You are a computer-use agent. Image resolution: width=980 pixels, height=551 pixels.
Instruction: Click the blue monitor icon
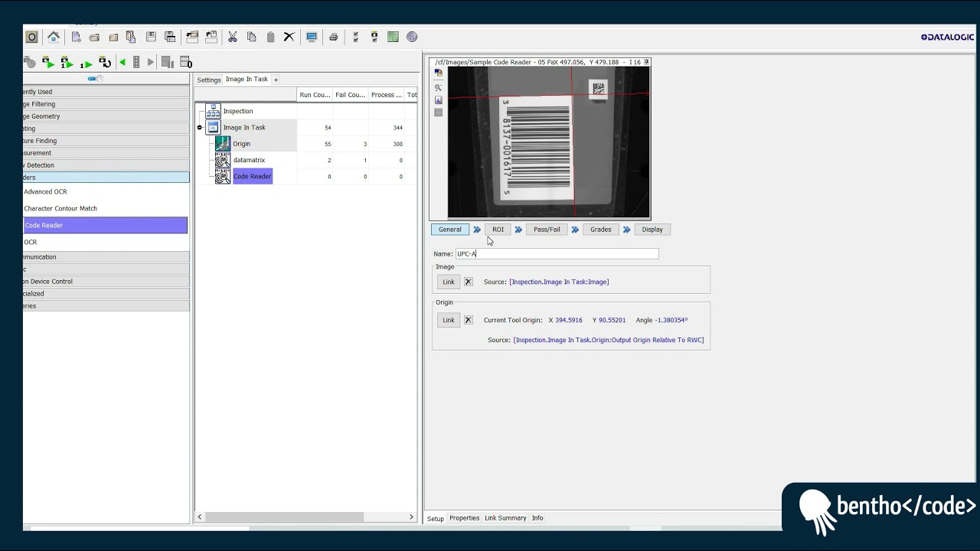[312, 37]
